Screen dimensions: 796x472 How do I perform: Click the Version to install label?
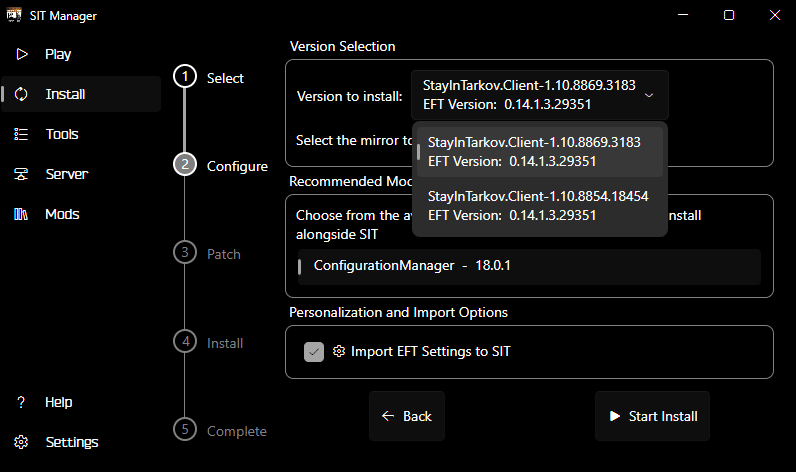(x=349, y=96)
